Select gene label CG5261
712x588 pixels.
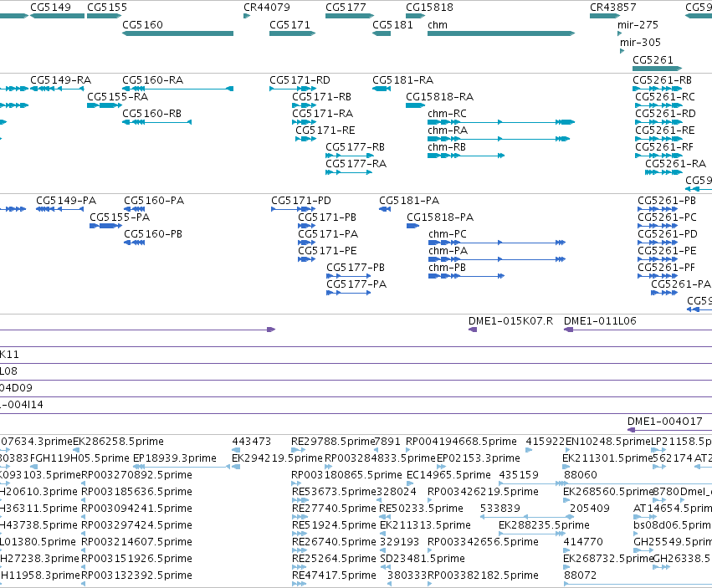coord(653,60)
